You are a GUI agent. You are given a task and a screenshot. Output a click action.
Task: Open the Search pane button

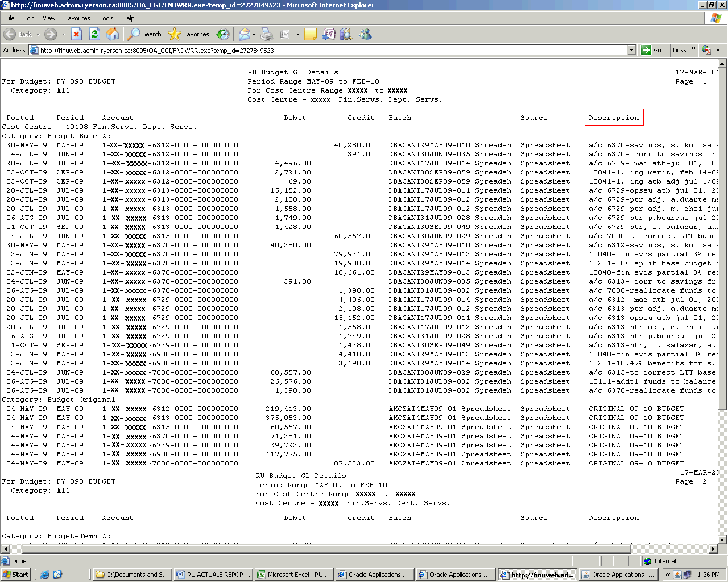pos(144,34)
